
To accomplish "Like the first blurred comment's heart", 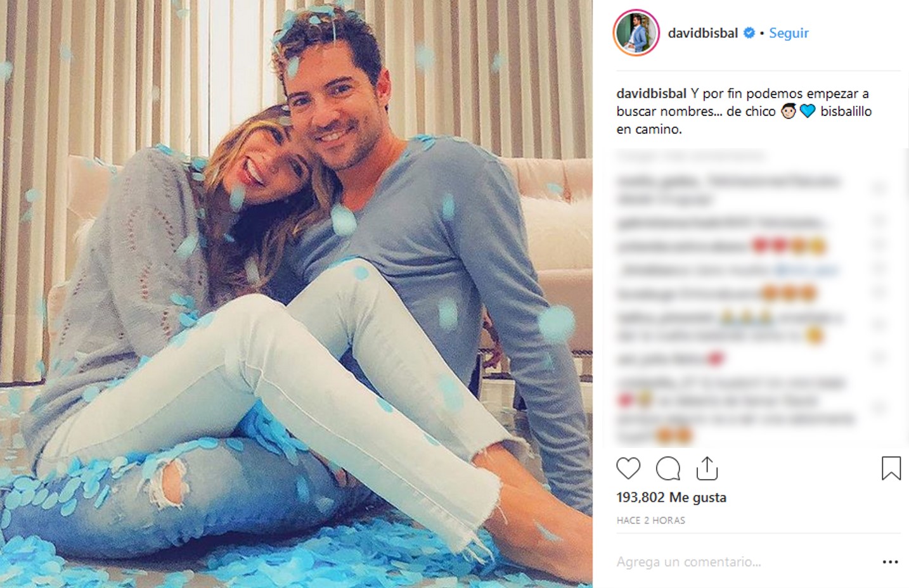I will tap(879, 188).
